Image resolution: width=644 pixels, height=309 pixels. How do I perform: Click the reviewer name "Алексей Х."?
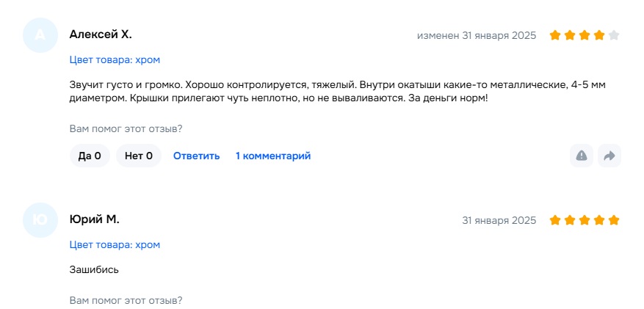[101, 34]
